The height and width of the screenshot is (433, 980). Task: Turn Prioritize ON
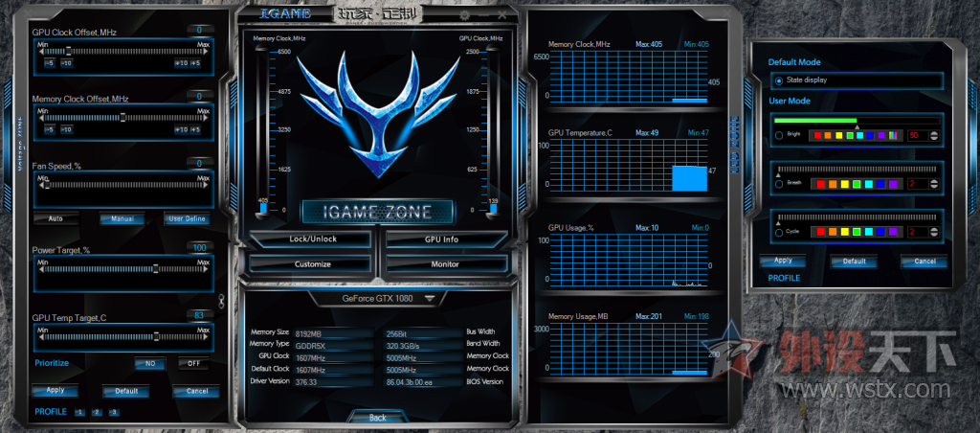pos(150,363)
